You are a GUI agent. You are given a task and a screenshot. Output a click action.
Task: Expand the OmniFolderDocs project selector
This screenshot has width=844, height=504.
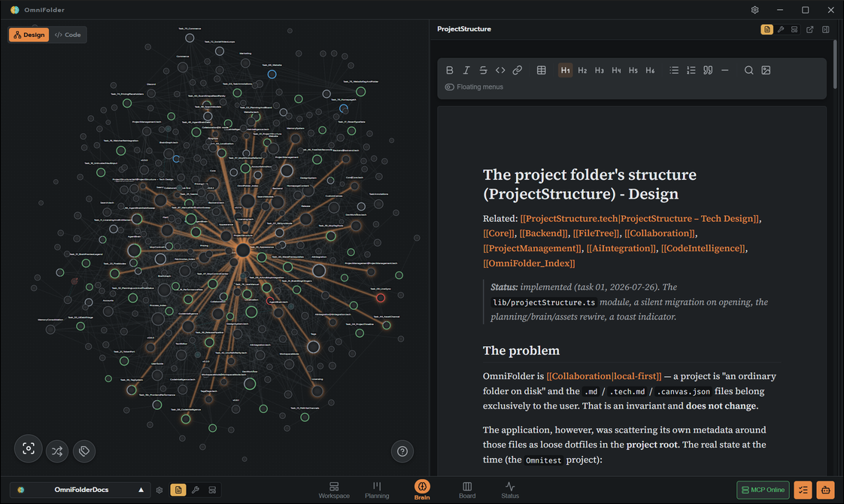(80, 490)
